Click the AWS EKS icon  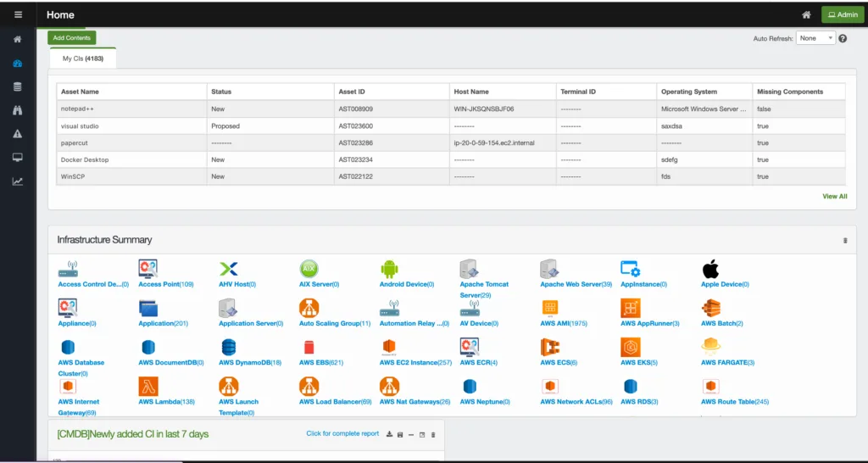631,348
